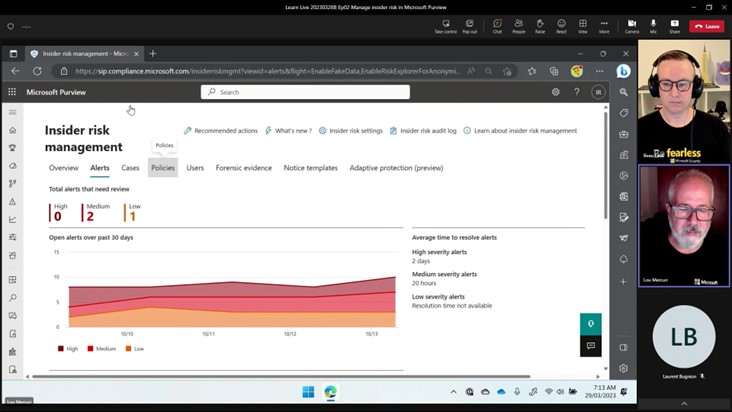The height and width of the screenshot is (412, 732).
Task: Expand the left navigation hamburger menu
Action: tap(12, 112)
